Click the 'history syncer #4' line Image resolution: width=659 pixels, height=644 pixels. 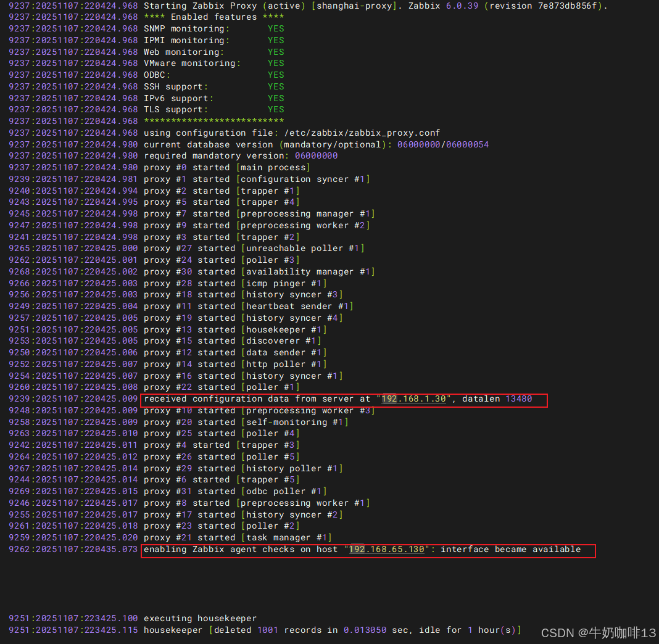[x=176, y=318]
